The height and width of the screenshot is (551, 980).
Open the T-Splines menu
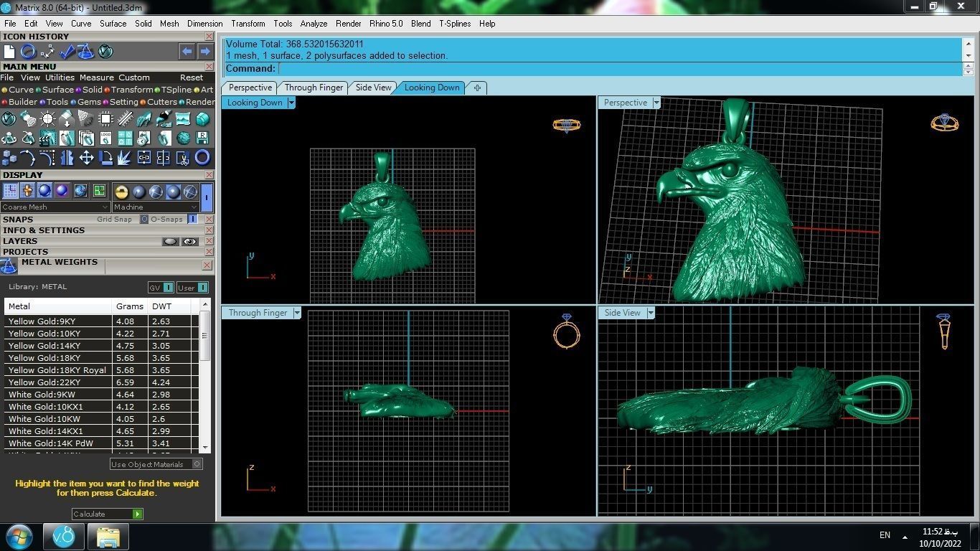point(455,24)
